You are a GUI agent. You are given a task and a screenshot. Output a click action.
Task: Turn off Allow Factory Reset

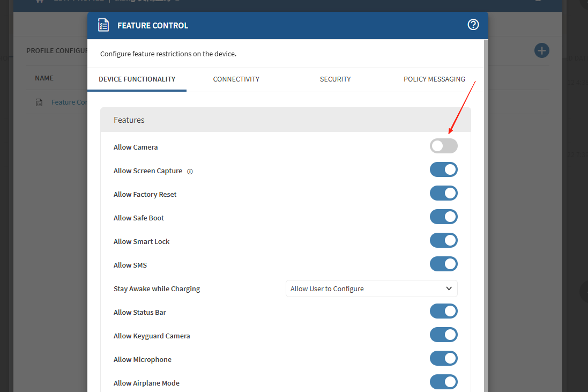(x=443, y=194)
